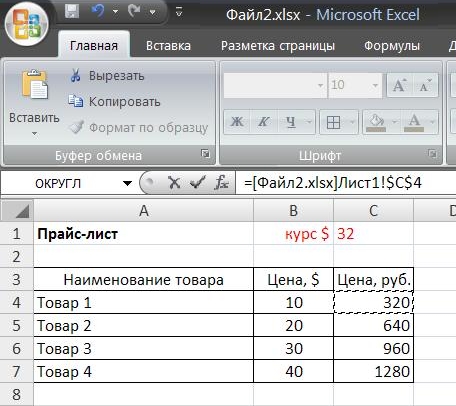The height and width of the screenshot is (406, 456).
Task: Toggle italic formatting (К)
Action: click(x=263, y=122)
